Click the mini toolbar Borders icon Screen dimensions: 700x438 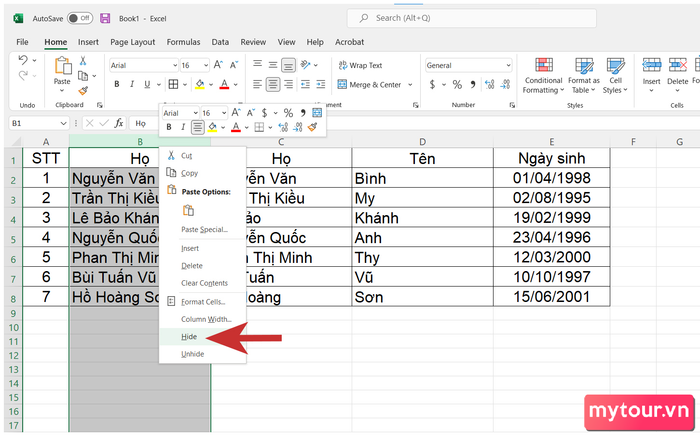tap(259, 128)
